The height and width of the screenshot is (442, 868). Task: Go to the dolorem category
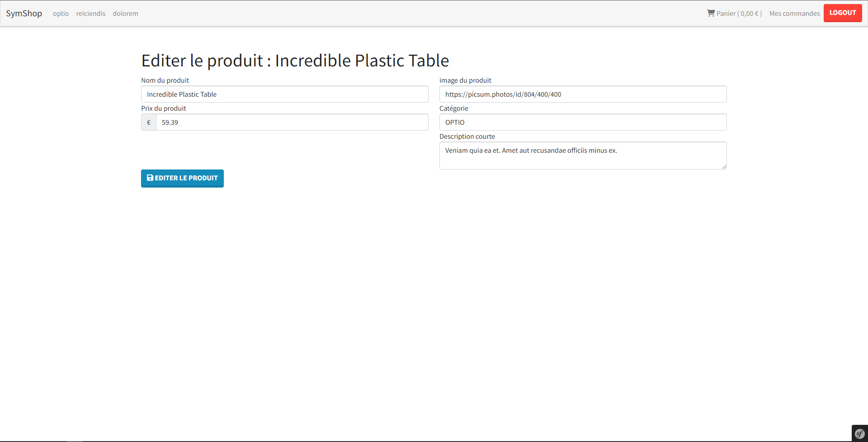(125, 14)
